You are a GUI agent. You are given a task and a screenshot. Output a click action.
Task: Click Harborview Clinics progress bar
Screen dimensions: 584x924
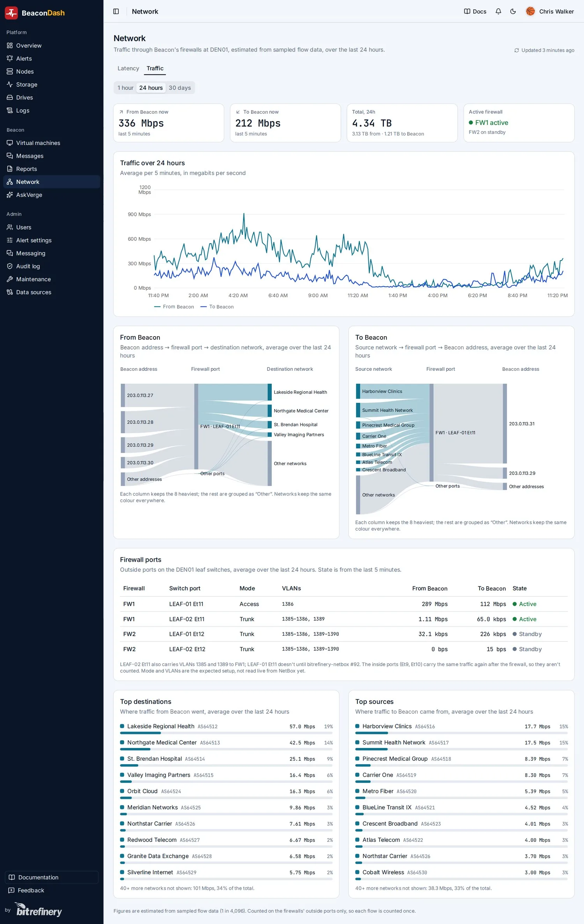461,733
